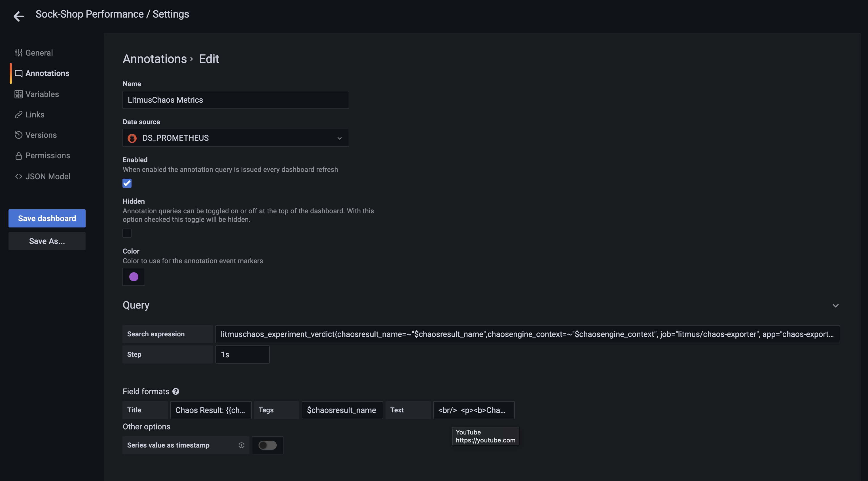Screen dimensions: 868x481
Task: Click the JSON Model code icon
Action: click(x=18, y=176)
